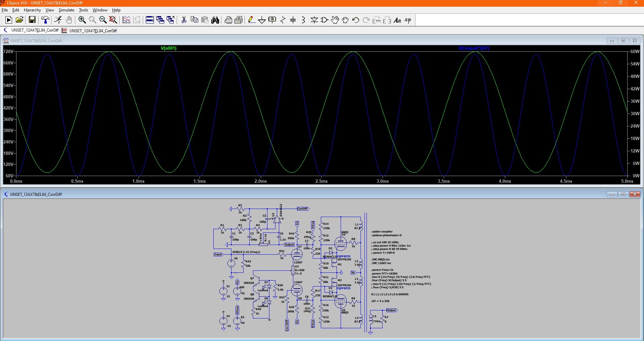Screen dimensions: 644x341
Task: Place a diode component
Action: tap(314, 20)
